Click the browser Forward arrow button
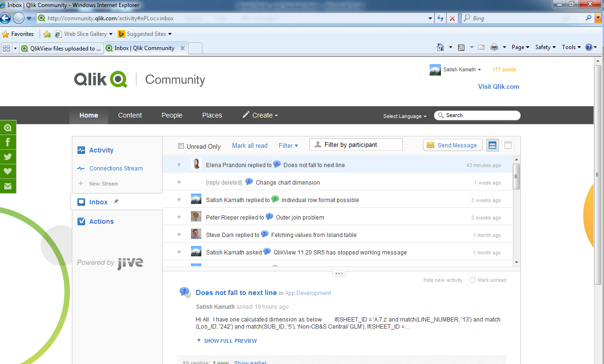604x364 pixels. tap(18, 18)
